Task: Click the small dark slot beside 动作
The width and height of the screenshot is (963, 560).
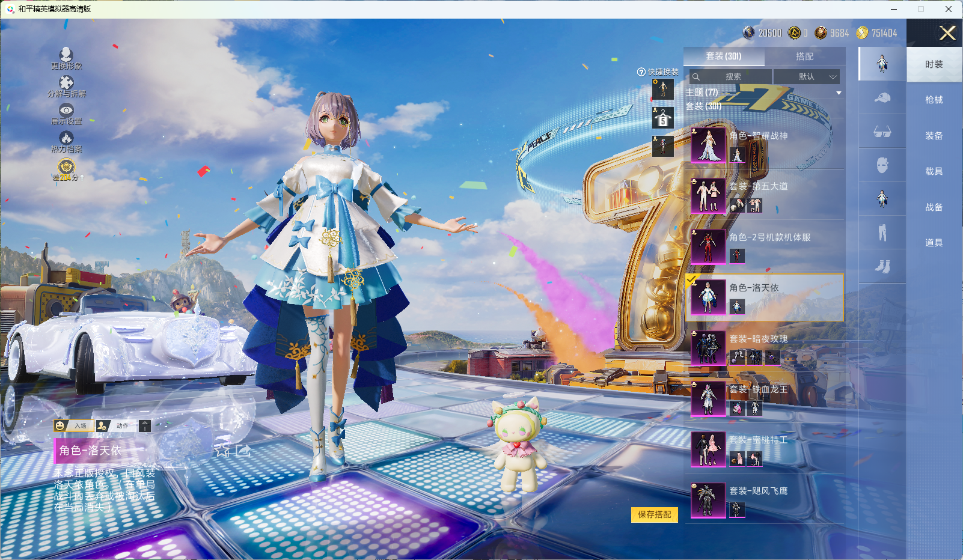Action: pos(145,426)
